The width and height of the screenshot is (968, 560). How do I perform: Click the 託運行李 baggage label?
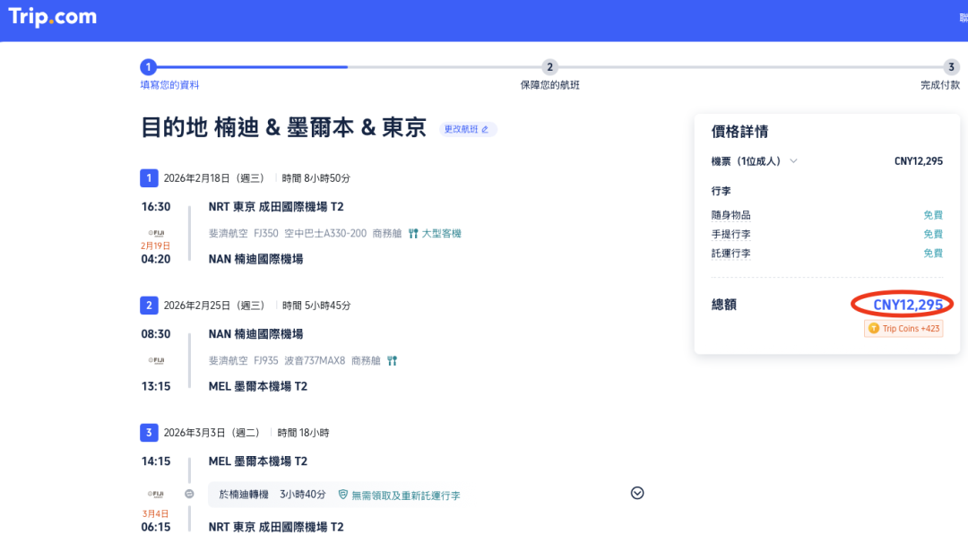[x=731, y=254]
